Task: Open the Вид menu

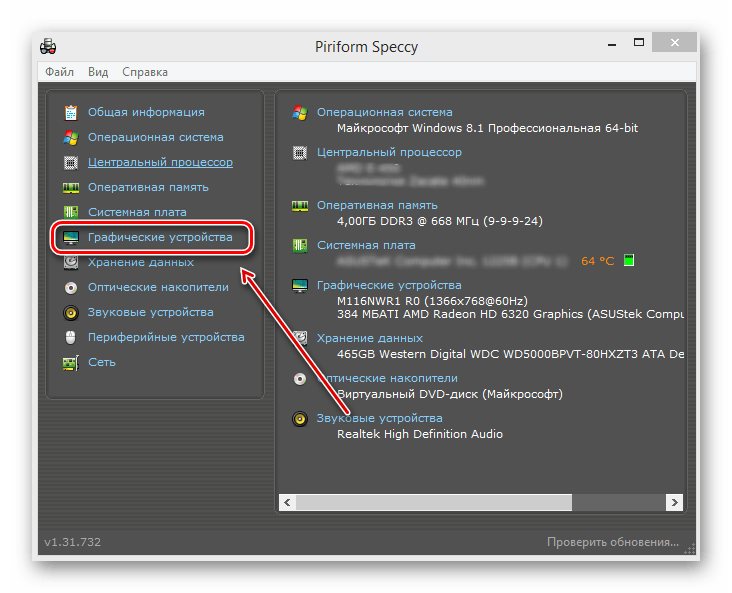Action: click(x=98, y=72)
